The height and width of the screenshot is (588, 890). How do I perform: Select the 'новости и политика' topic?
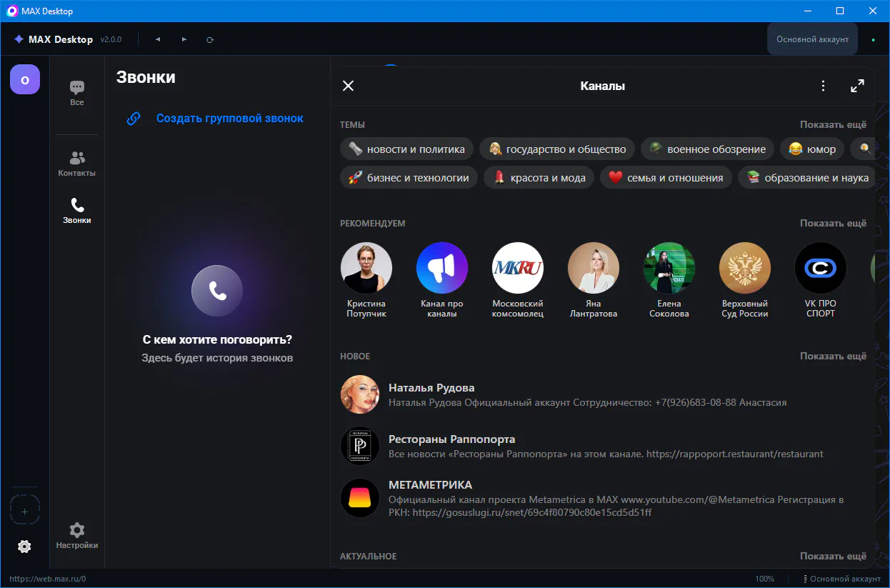pyautogui.click(x=406, y=149)
